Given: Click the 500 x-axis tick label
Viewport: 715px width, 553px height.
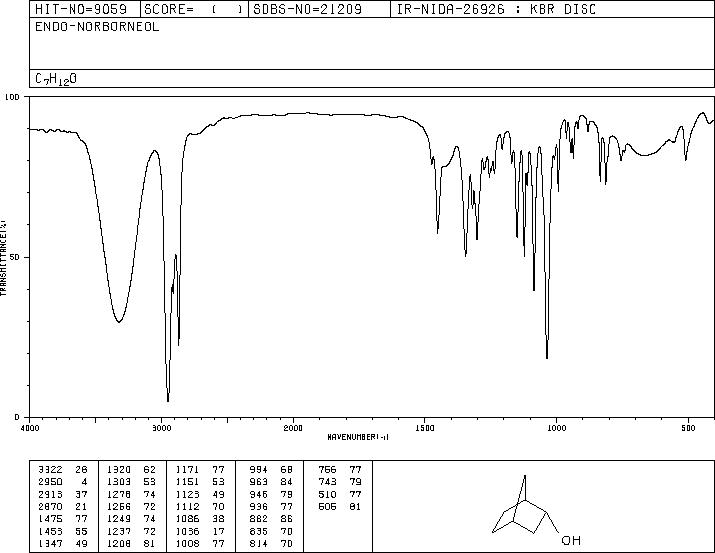Looking at the screenshot, I should (x=688, y=428).
